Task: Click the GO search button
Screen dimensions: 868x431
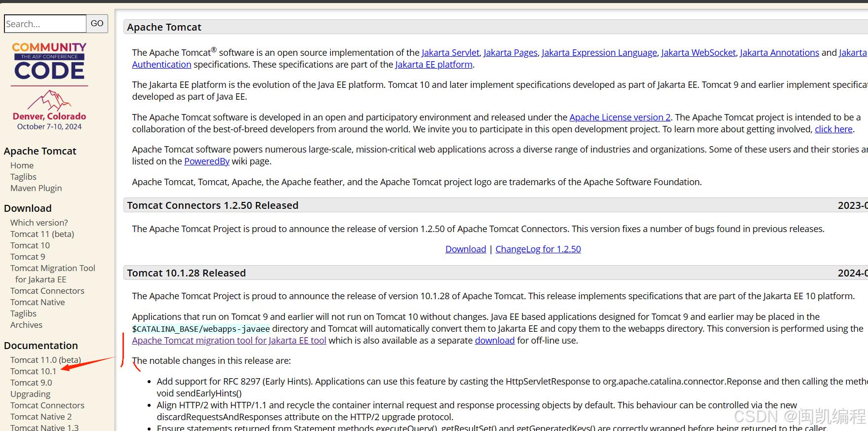Action: pos(97,24)
